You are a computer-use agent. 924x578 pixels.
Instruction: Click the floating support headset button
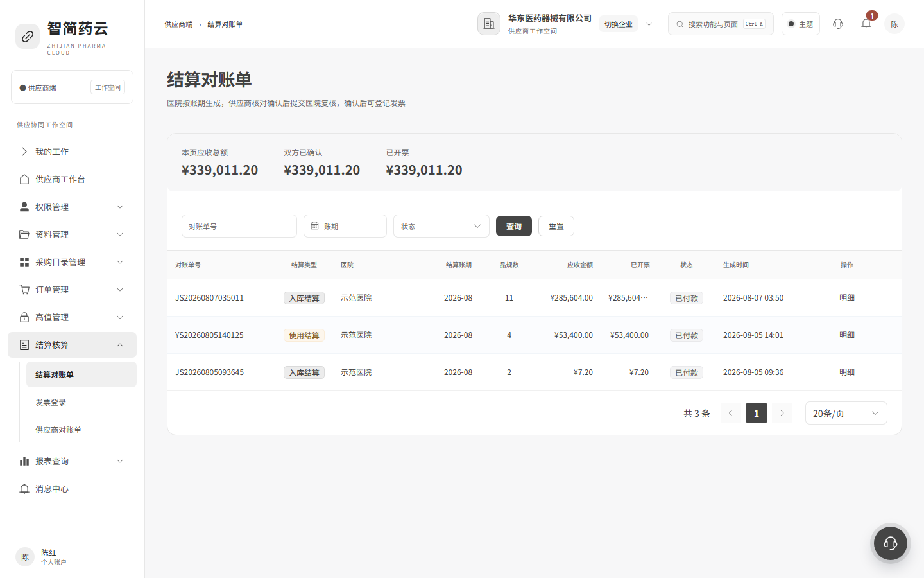click(891, 543)
